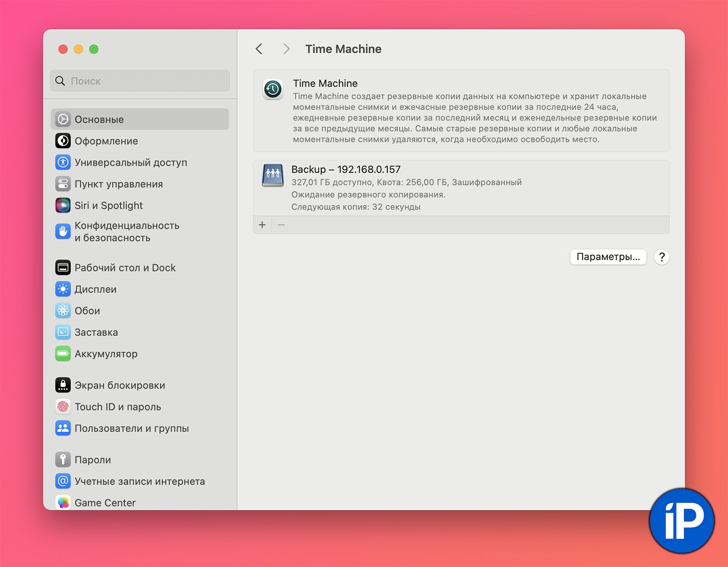728x567 pixels.
Task: Select Пункт управления in sidebar
Action: coord(140,184)
